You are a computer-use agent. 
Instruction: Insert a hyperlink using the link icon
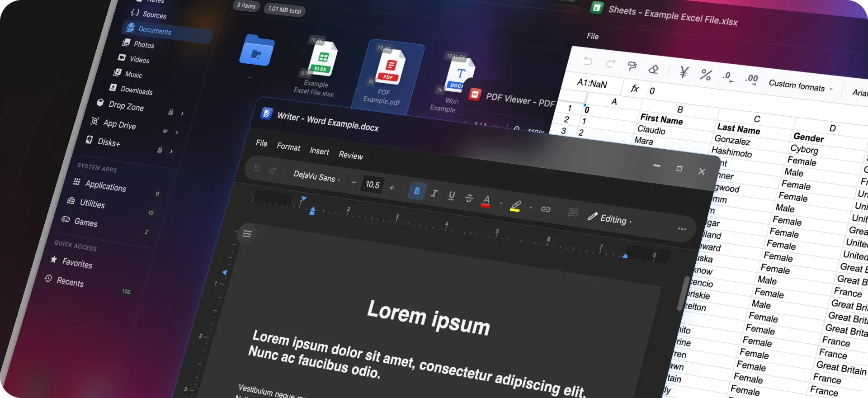[x=546, y=209]
